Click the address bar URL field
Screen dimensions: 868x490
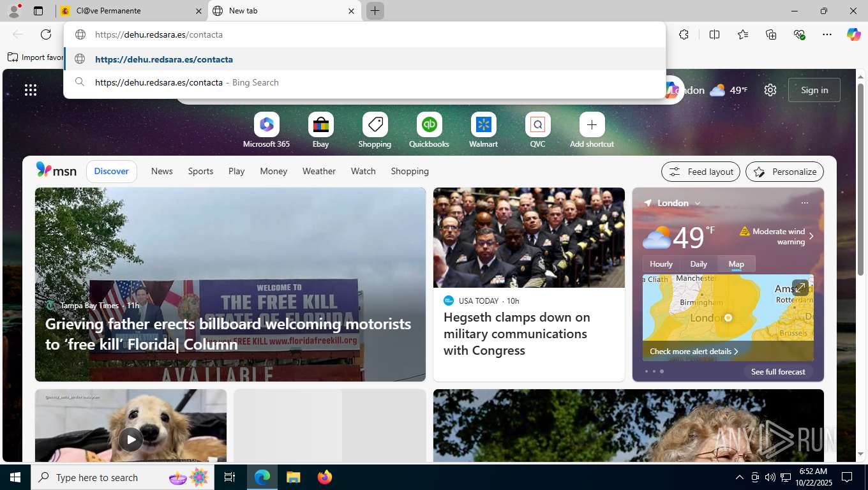pyautogui.click(x=365, y=34)
